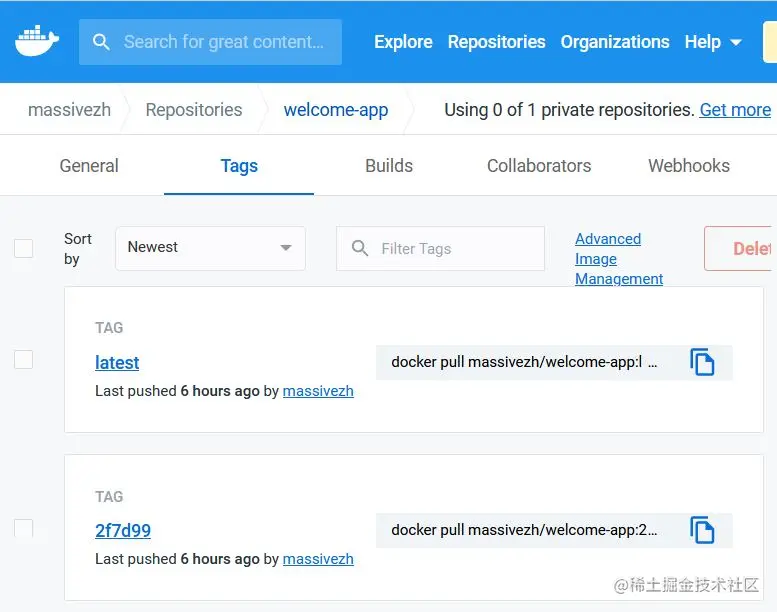Click the Delete button
777x612 pixels.
coord(740,248)
